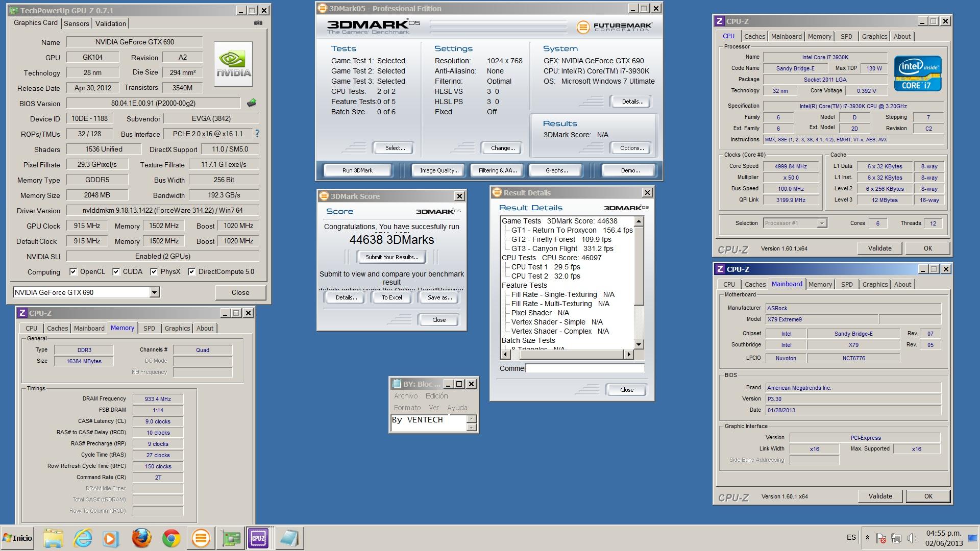
Task: Click the Graphs button
Action: point(556,170)
